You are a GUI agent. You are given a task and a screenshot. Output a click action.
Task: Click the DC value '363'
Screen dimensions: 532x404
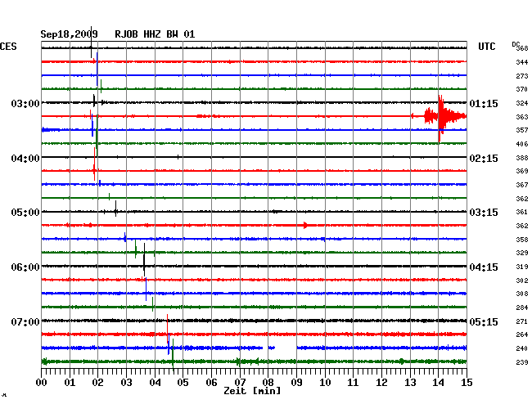coord(522,117)
